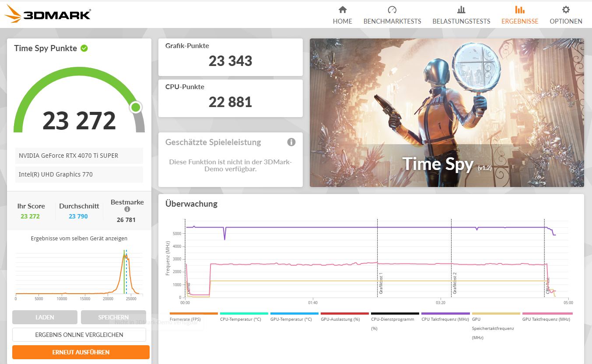This screenshot has height=364, width=592.
Task: Click the Grafiktest 2 timeline marker
Action: [455, 283]
